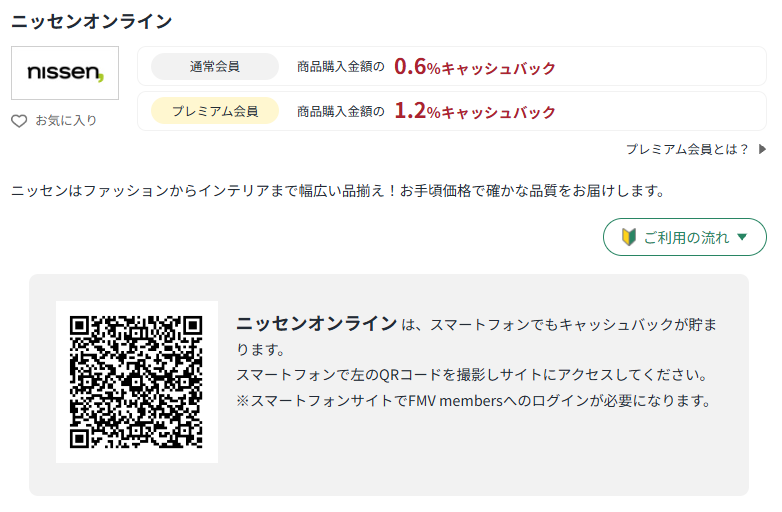
Task: Click the nissen logo image
Action: coord(65,73)
